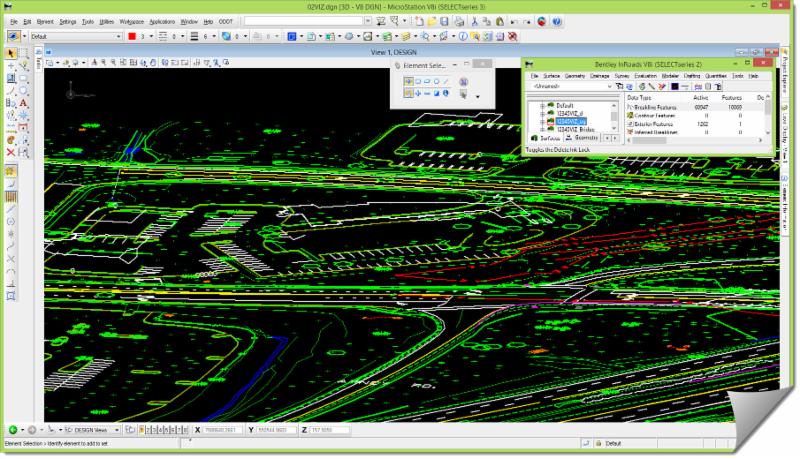
Task: Click the Element Information (i) icon
Action: pos(463,36)
